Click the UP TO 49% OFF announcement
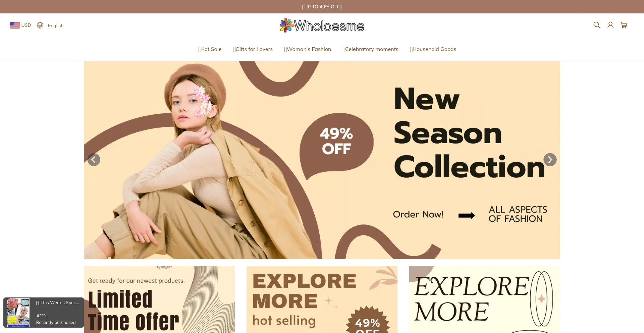Viewport: 644px width, 333px height. [322, 7]
